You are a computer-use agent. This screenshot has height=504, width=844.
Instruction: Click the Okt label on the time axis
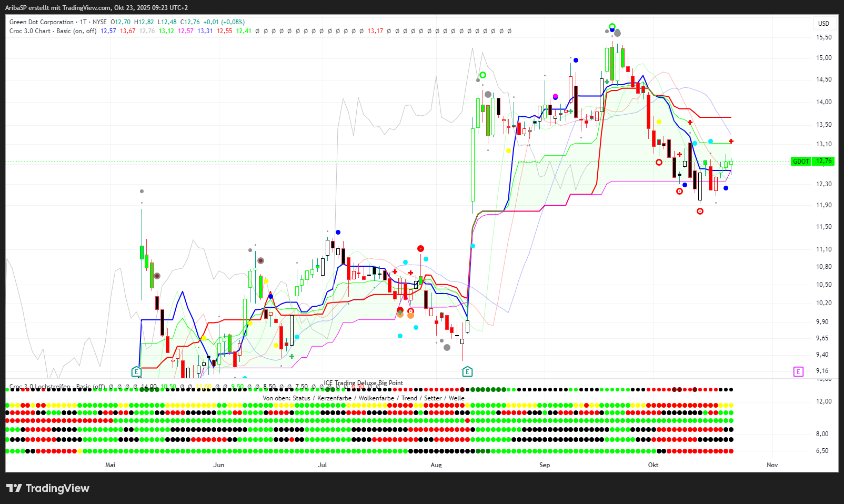653,465
